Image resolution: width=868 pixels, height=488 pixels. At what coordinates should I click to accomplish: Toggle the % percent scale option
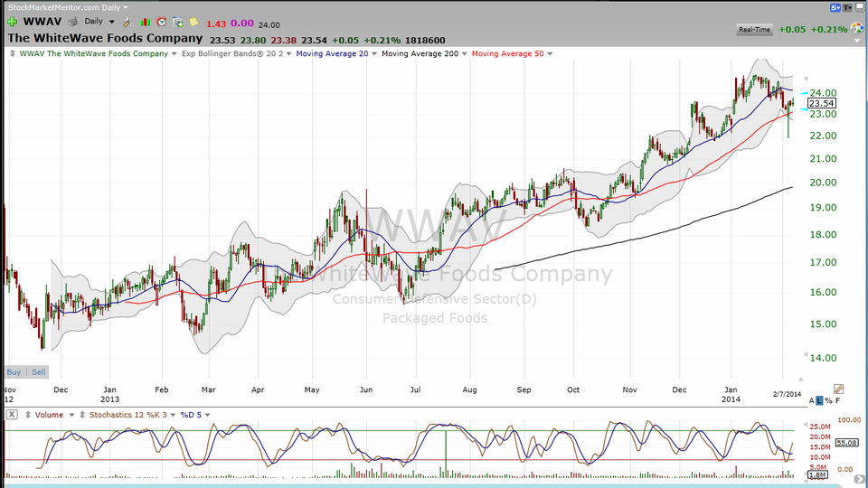pos(828,400)
